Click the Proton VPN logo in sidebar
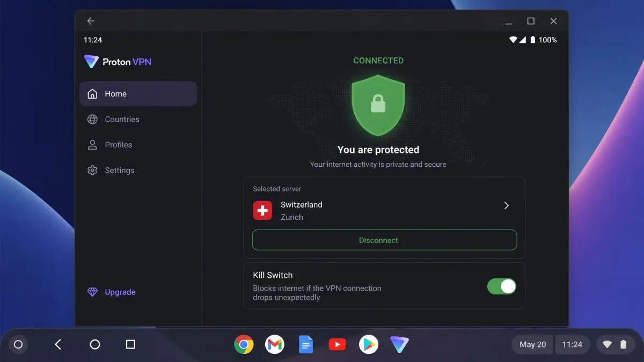 (x=118, y=62)
